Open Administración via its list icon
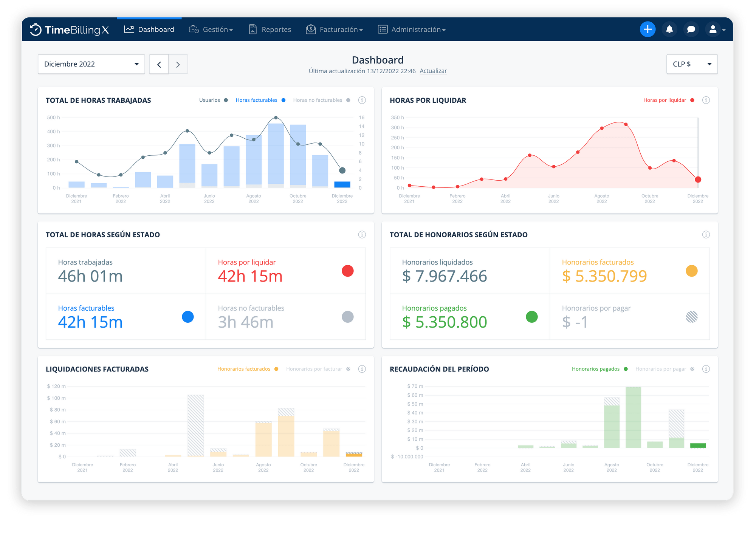Screen dimensions: 756x537 click(383, 29)
